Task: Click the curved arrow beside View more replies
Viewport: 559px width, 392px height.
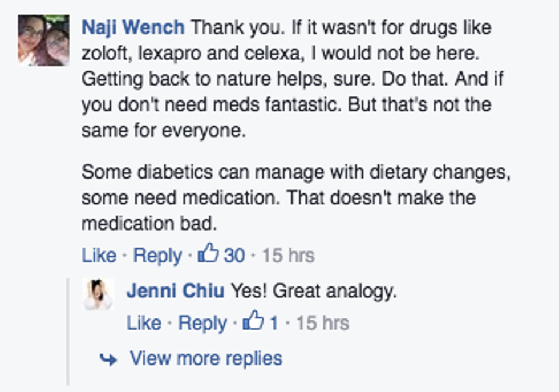Action: point(108,359)
